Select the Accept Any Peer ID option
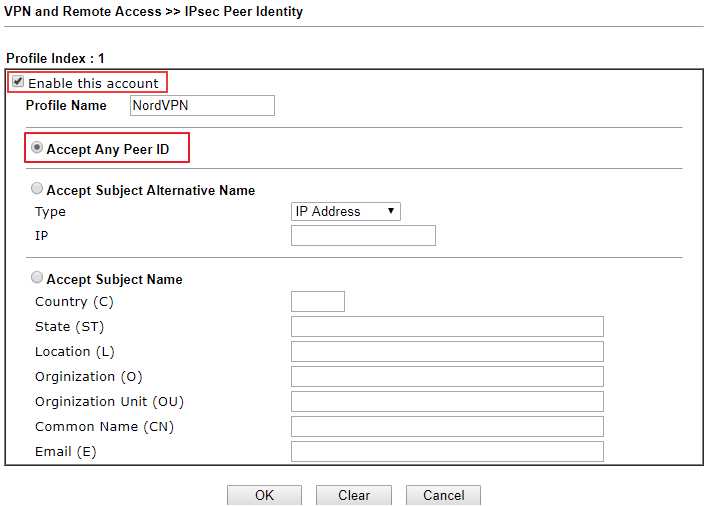The width and height of the screenshot is (705, 506). point(37,148)
